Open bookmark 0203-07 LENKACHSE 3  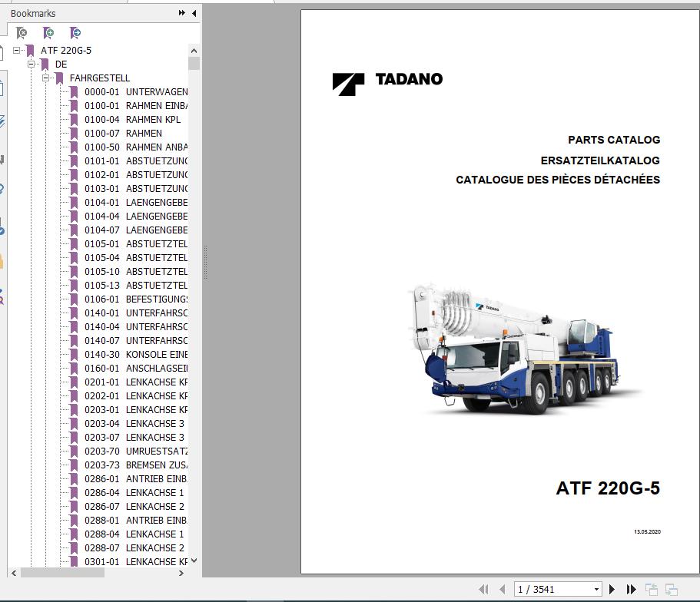[134, 438]
